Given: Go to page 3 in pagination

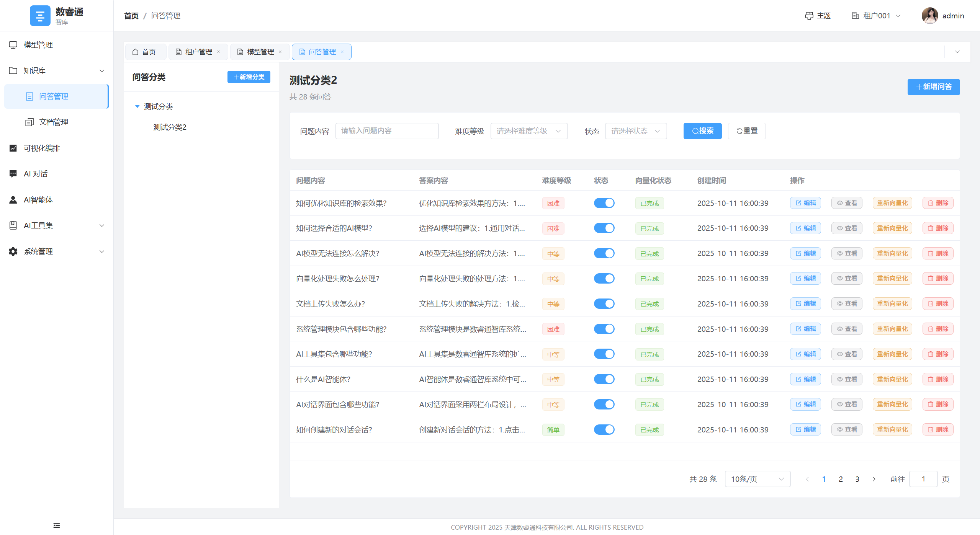Looking at the screenshot, I should [857, 479].
